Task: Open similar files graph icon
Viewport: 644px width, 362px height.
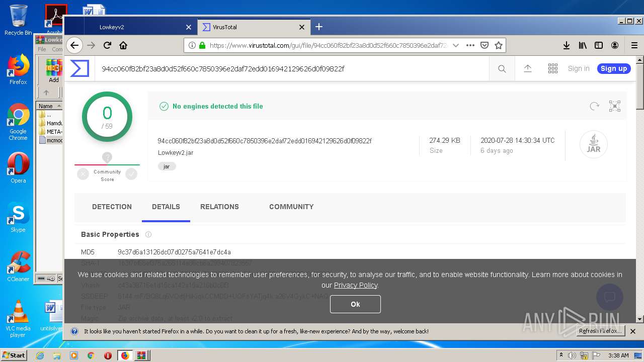Action: coord(615,106)
